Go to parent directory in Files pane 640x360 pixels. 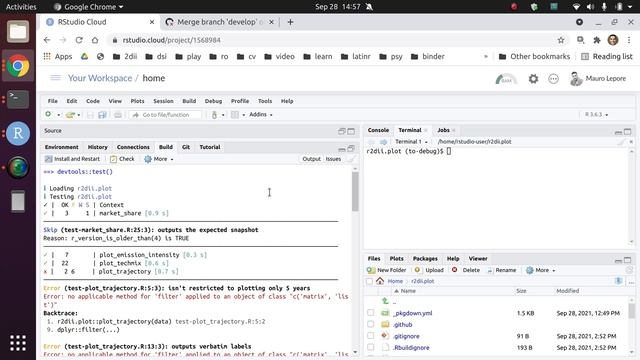(385, 301)
